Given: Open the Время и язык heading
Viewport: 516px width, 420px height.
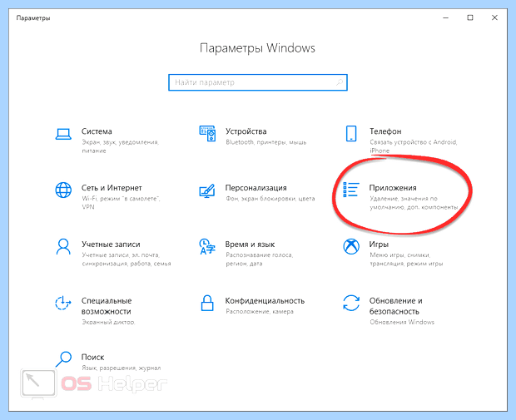Looking at the screenshot, I should coord(250,245).
